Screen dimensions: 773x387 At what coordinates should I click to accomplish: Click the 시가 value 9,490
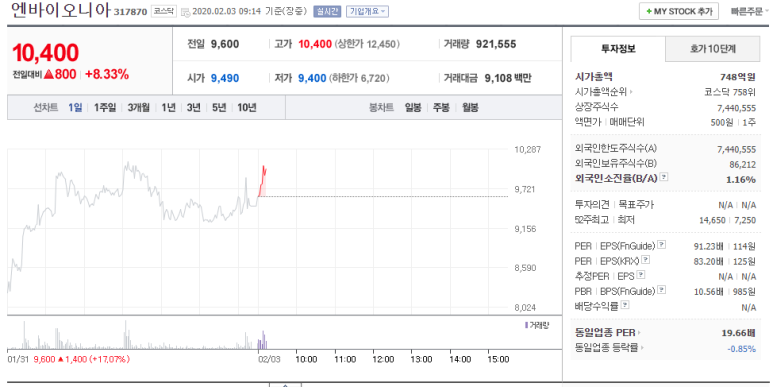[x=225, y=78]
